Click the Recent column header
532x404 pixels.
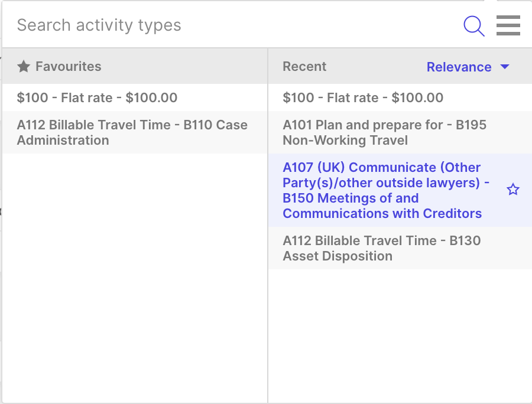tap(304, 67)
